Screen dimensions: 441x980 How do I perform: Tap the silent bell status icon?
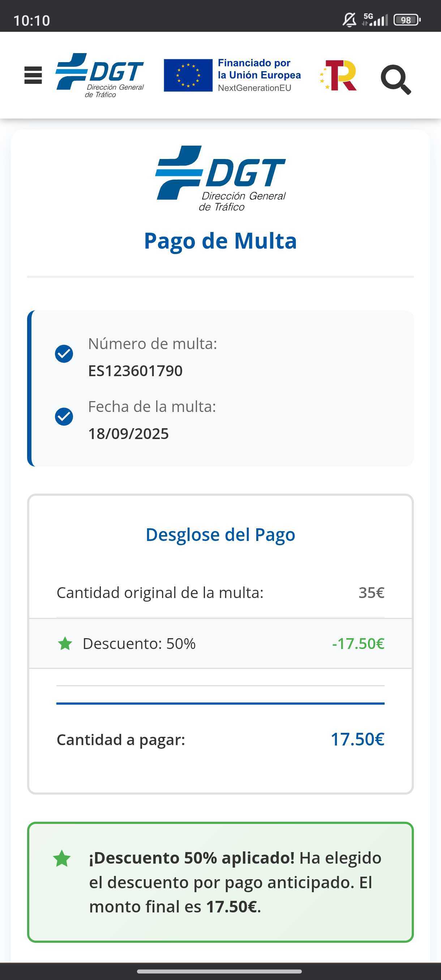pyautogui.click(x=349, y=20)
